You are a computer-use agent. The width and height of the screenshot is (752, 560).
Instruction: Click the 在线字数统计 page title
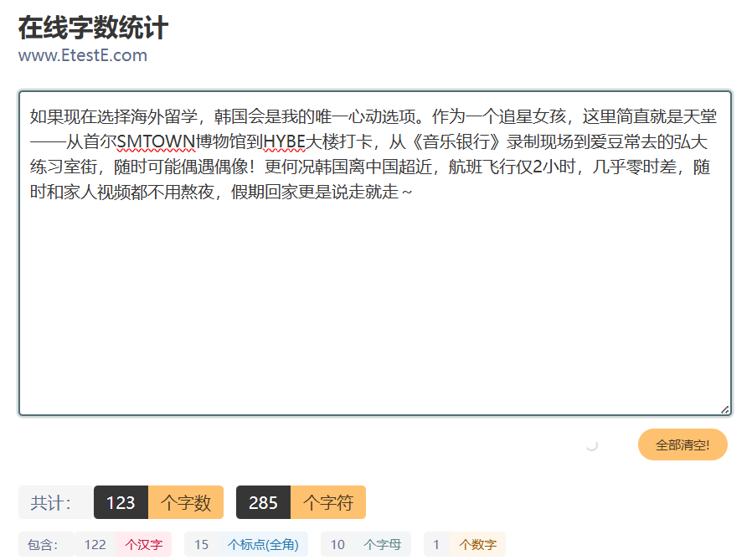[x=93, y=27]
